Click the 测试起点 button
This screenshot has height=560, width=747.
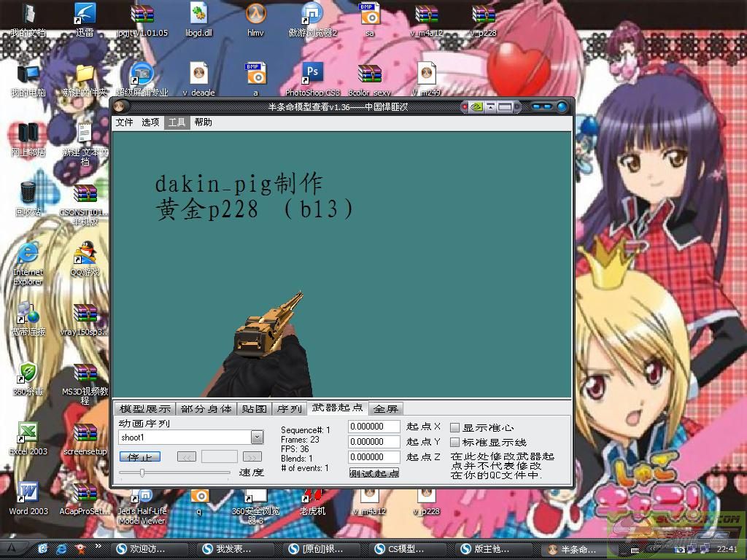pyautogui.click(x=374, y=473)
